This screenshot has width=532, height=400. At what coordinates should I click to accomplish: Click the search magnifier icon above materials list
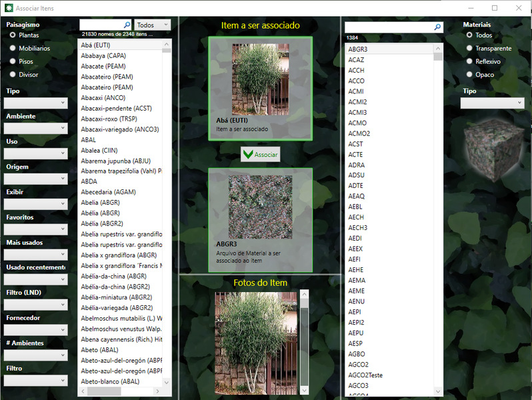(x=437, y=27)
